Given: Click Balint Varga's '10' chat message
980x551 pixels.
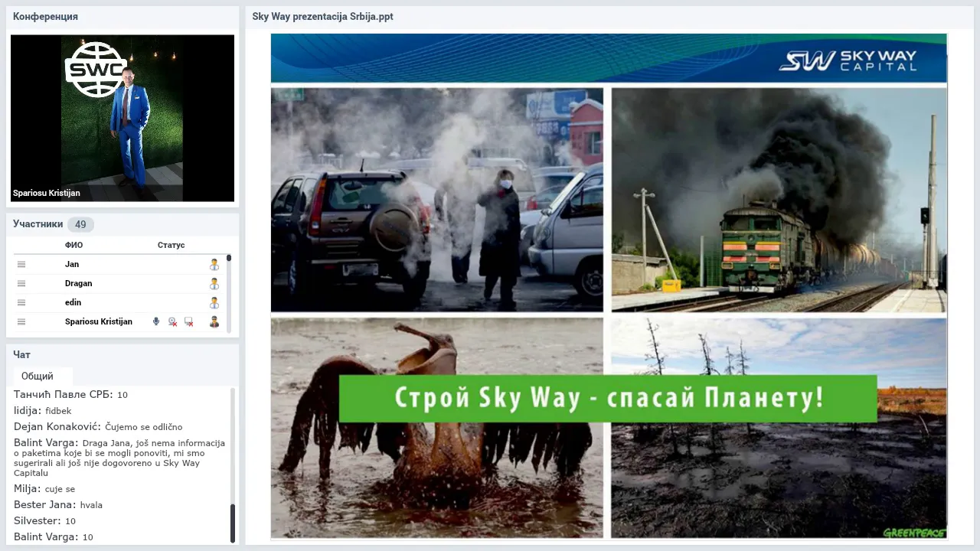Looking at the screenshot, I should click(52, 537).
